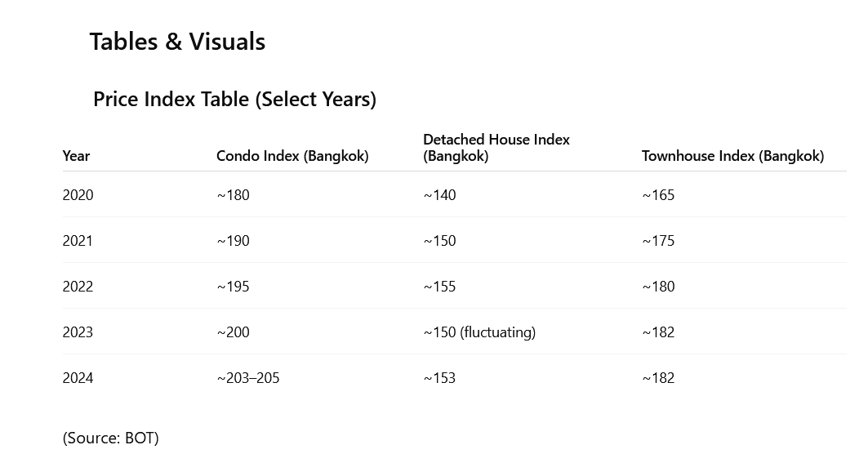Select the 2020 year cell
This screenshot has height=454, width=868.
(78, 195)
